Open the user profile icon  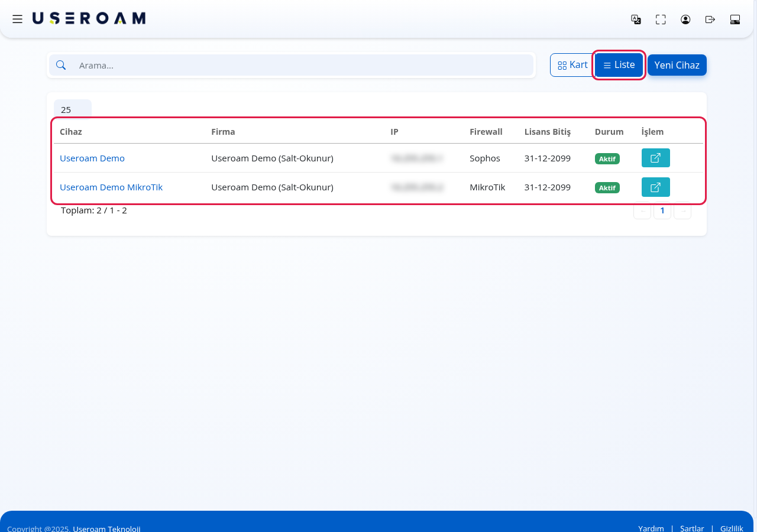point(685,20)
